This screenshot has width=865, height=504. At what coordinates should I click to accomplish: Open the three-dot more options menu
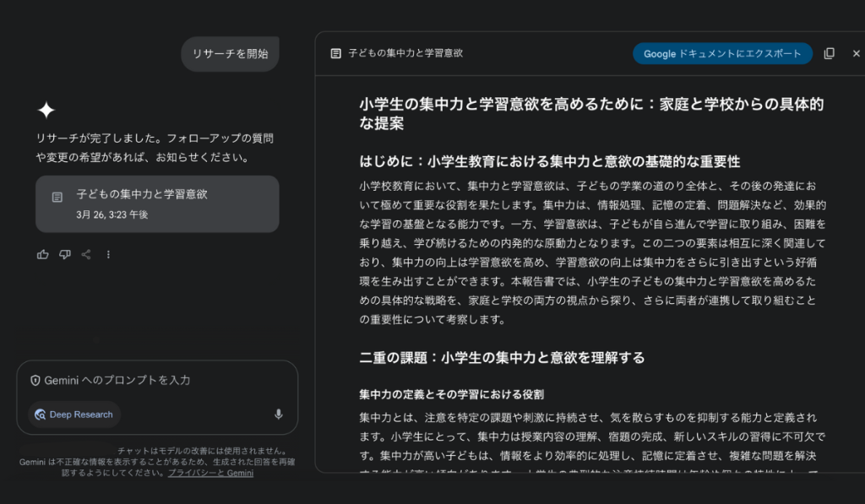click(x=108, y=255)
